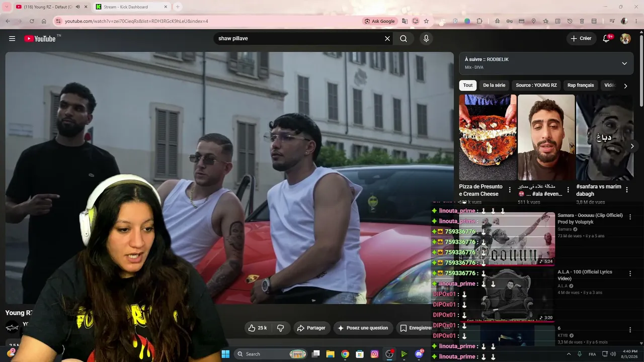Open the #sanfara vs marim dabagh short
This screenshot has height=362, width=644.
(604, 138)
